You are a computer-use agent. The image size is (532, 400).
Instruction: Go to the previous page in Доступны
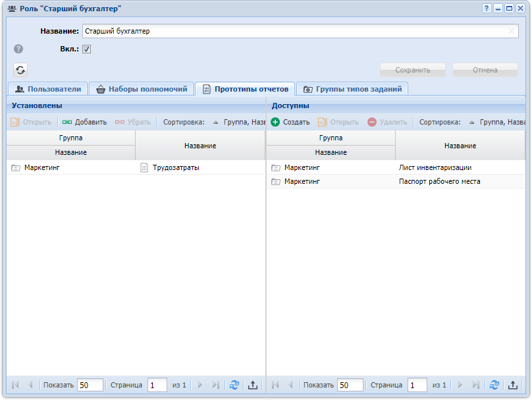tap(290, 385)
